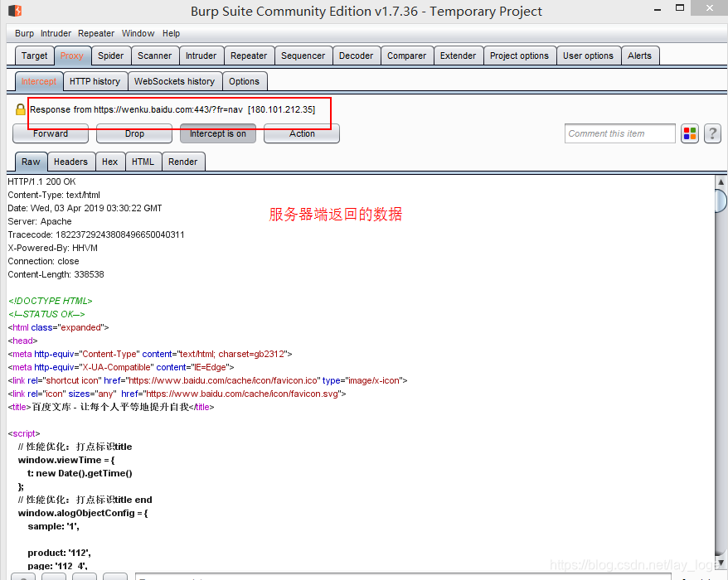Open the Action menu button
Screen dimensions: 728x580
click(x=302, y=133)
